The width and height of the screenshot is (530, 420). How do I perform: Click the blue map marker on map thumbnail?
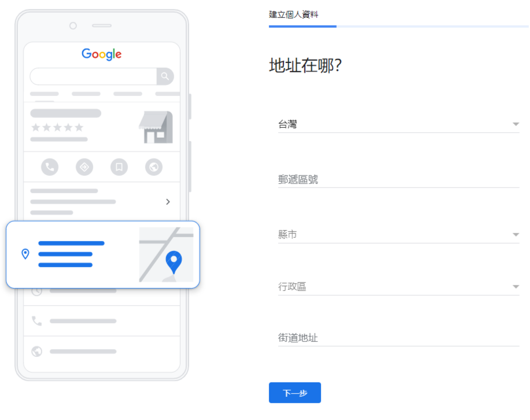tap(174, 262)
